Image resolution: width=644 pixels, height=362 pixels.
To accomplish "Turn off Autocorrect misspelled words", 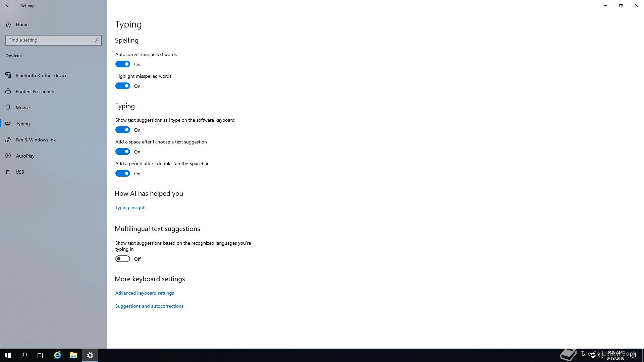I will pos(123,64).
